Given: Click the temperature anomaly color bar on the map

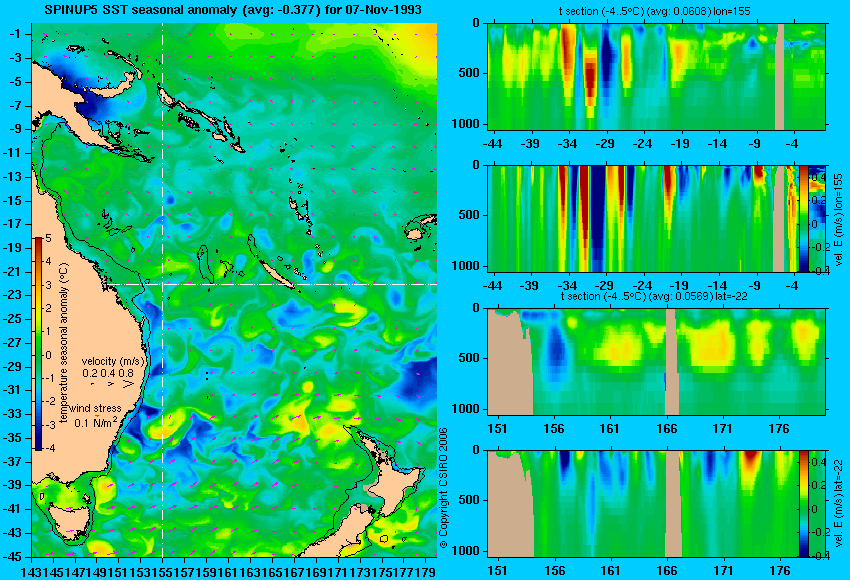Looking at the screenshot, I should 39,344.
